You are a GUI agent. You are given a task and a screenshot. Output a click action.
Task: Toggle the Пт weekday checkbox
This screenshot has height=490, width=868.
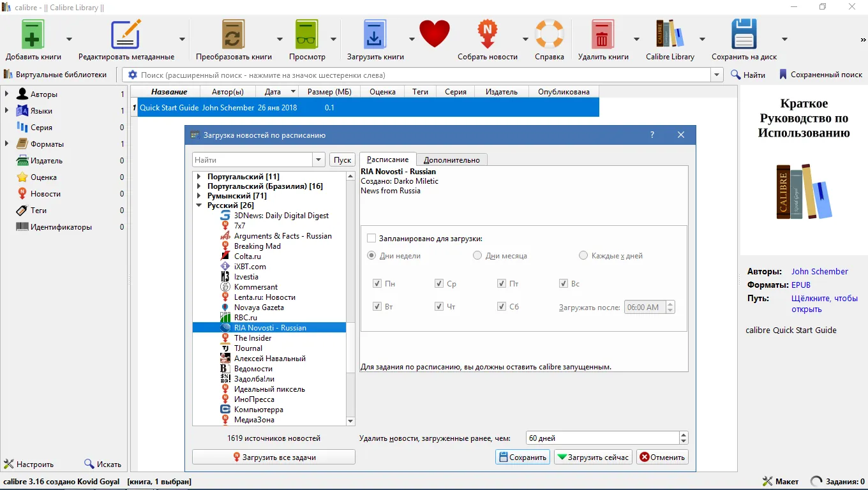click(x=502, y=284)
